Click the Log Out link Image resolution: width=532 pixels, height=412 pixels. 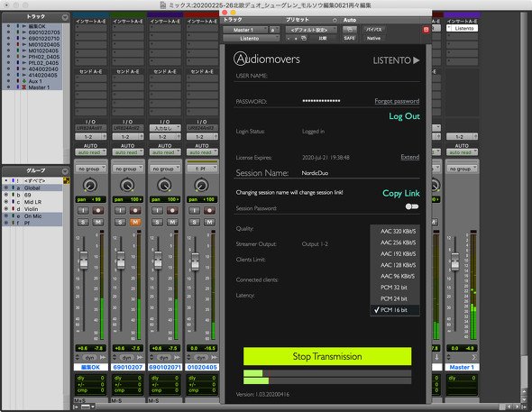click(404, 116)
